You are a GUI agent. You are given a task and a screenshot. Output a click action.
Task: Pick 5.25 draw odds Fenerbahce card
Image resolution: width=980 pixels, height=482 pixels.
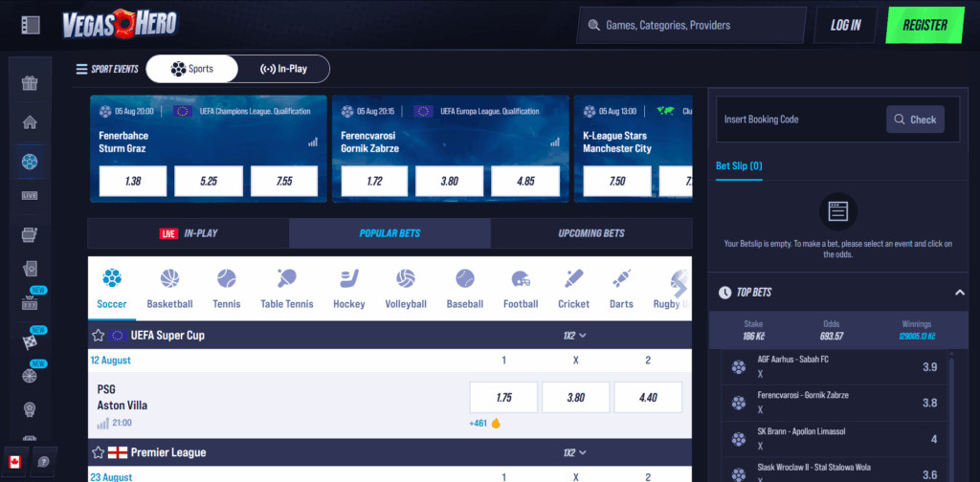click(208, 181)
